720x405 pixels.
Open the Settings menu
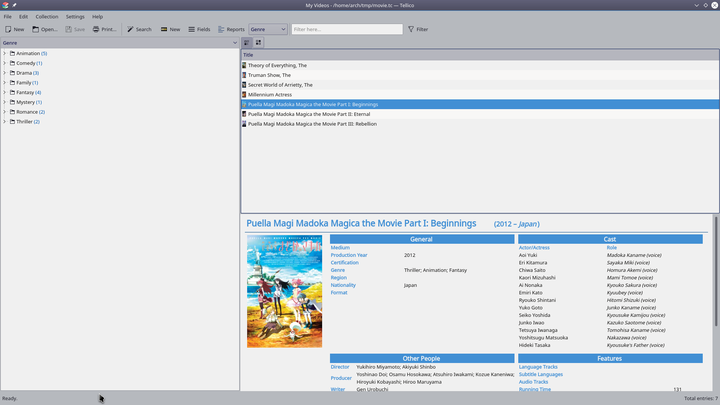click(x=75, y=16)
